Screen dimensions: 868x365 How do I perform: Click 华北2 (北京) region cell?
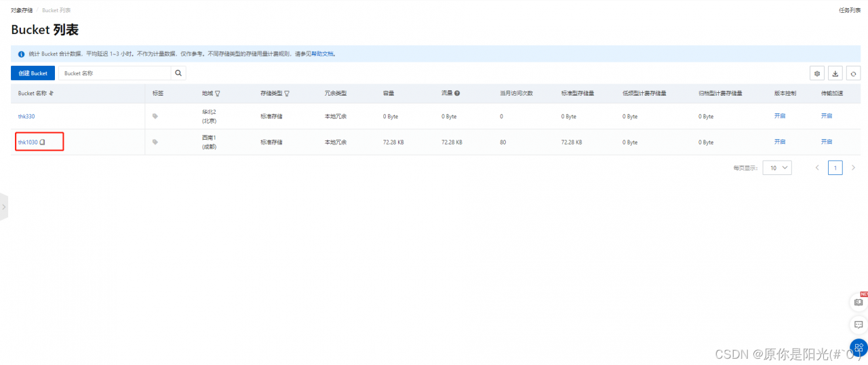[x=209, y=116]
